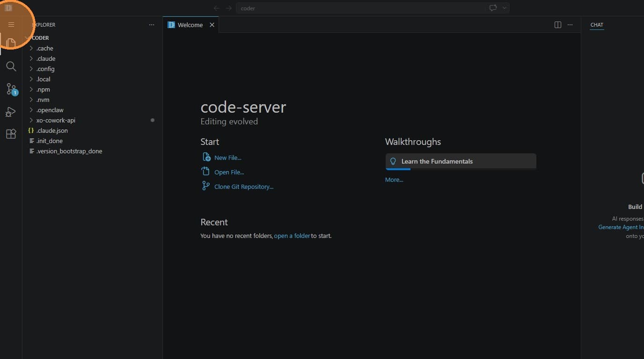Click the More... walkthroughs link
This screenshot has width=644, height=359.
[394, 179]
